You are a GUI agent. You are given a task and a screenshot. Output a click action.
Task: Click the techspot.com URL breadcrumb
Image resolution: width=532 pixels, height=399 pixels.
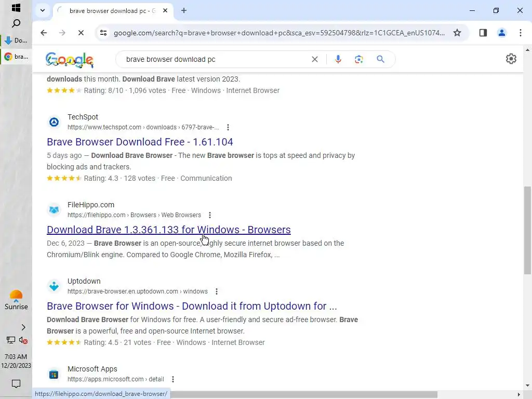click(143, 127)
